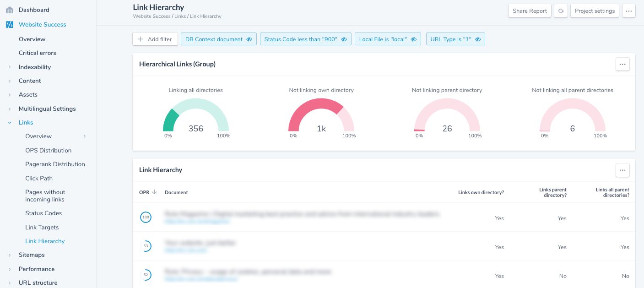The image size is (644, 288).
Task: Open the Link Hierarchy card options menu
Action: [x=622, y=170]
